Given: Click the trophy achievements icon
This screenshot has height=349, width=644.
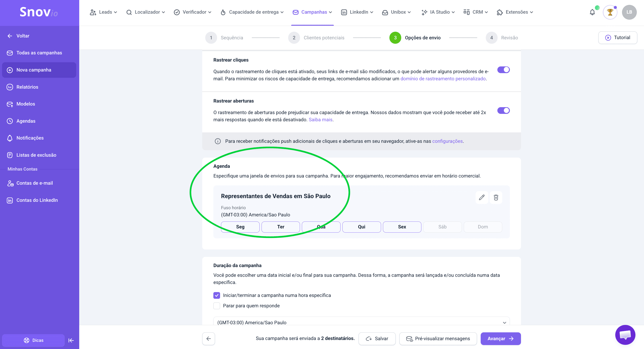Looking at the screenshot, I should point(610,12).
